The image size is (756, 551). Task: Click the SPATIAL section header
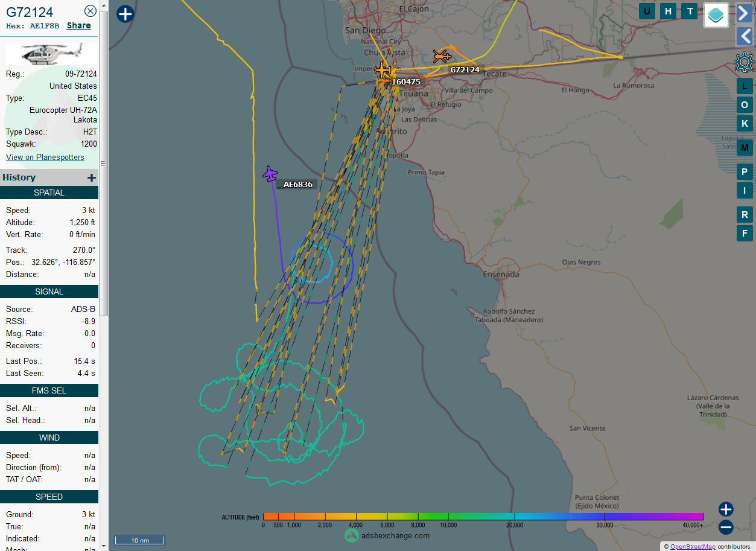pos(49,193)
